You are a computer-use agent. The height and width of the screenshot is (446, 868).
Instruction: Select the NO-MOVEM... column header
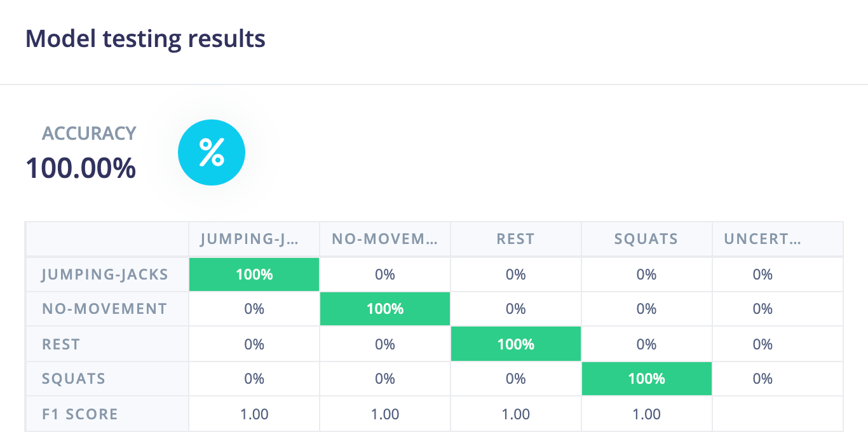coord(384,240)
